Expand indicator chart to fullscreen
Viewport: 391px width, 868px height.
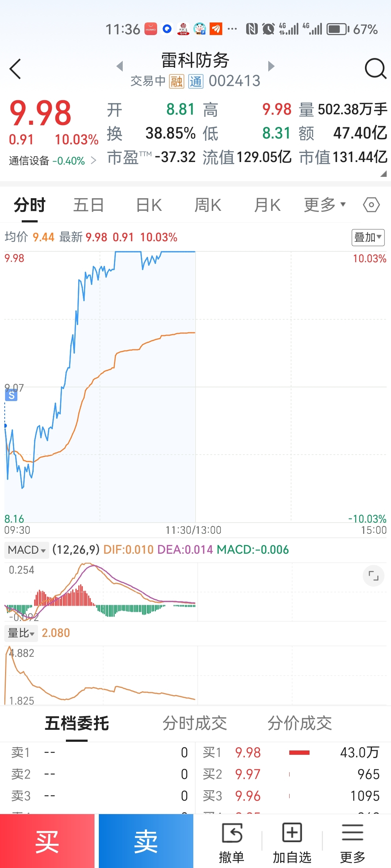(x=373, y=575)
